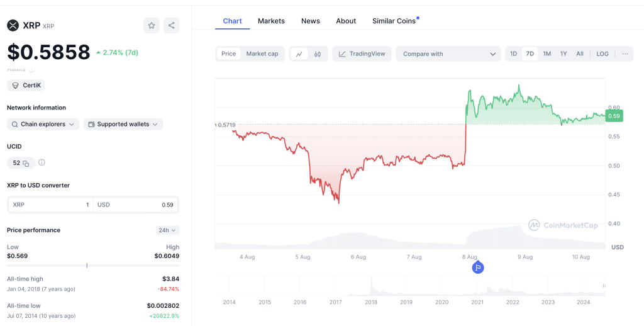
Task: Set chart range to 7D
Action: (x=530, y=54)
